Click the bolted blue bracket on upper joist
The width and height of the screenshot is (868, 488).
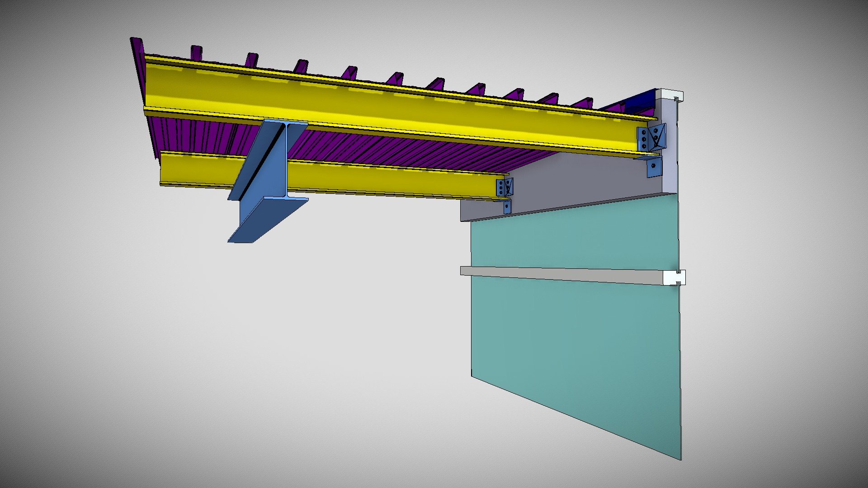651,138
